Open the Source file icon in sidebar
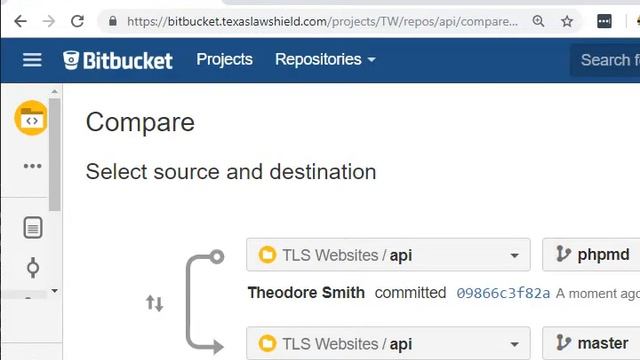Image resolution: width=640 pixels, height=360 pixels. click(x=33, y=228)
